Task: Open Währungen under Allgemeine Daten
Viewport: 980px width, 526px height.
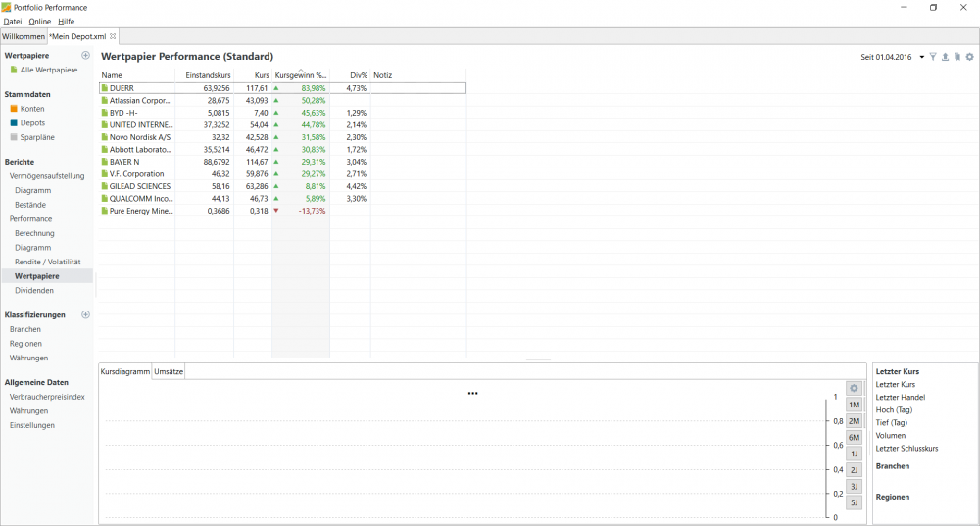Action: [x=28, y=411]
